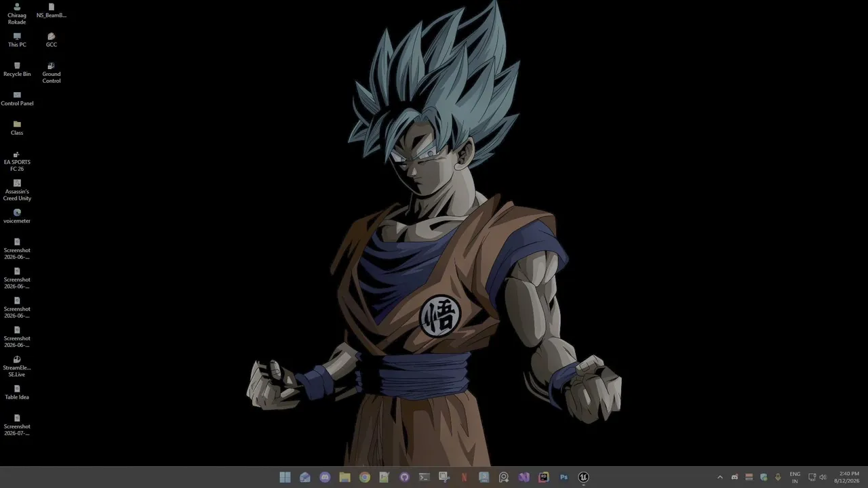Open Windows Security from the system tray
Image resolution: width=868 pixels, height=488 pixels.
[764, 477]
